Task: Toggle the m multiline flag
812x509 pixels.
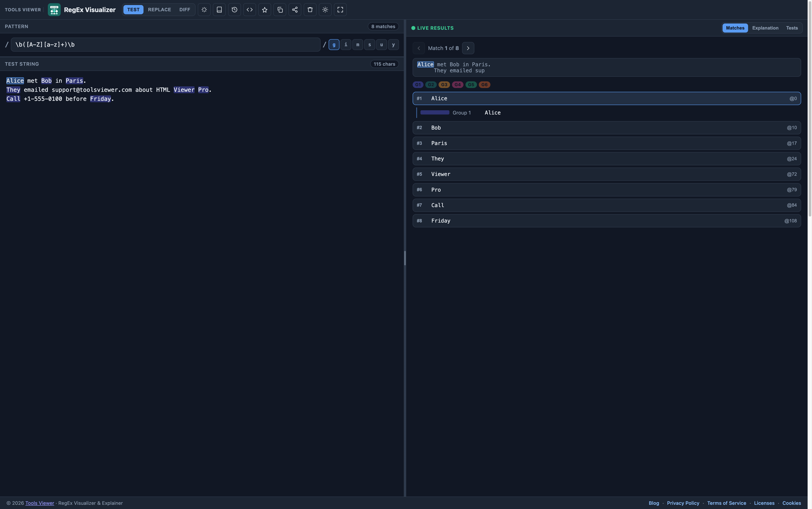Action: point(358,45)
